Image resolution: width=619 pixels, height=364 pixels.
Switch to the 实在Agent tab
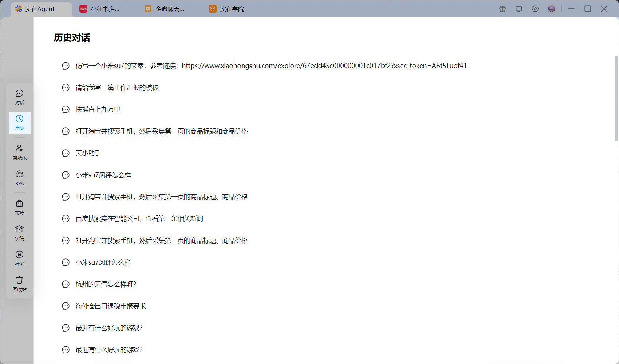click(40, 9)
